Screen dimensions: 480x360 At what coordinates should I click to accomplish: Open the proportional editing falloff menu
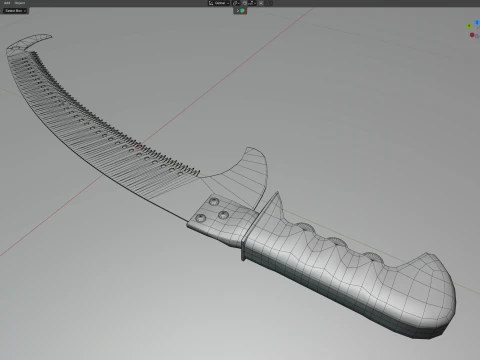[269, 3]
